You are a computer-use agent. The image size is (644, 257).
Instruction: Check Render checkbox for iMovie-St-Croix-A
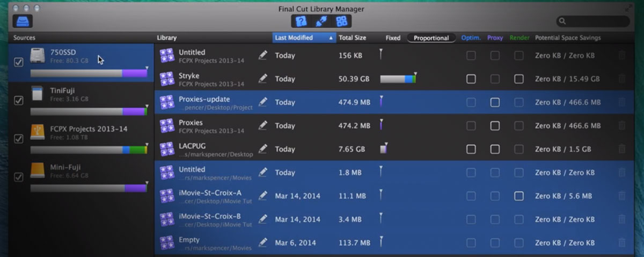(518, 196)
